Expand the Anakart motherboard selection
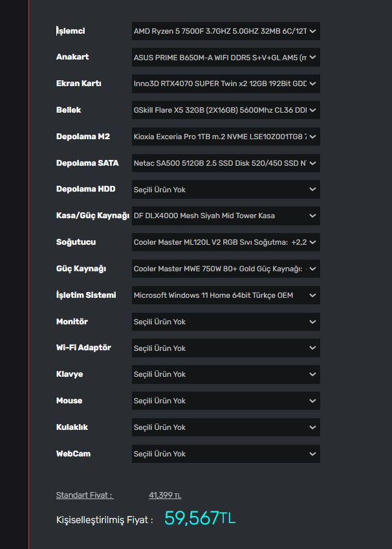 tap(226, 58)
